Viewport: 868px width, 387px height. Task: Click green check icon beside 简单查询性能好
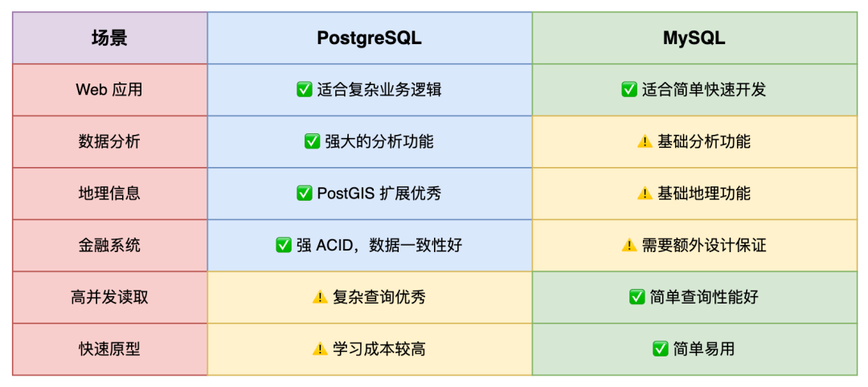point(637,297)
